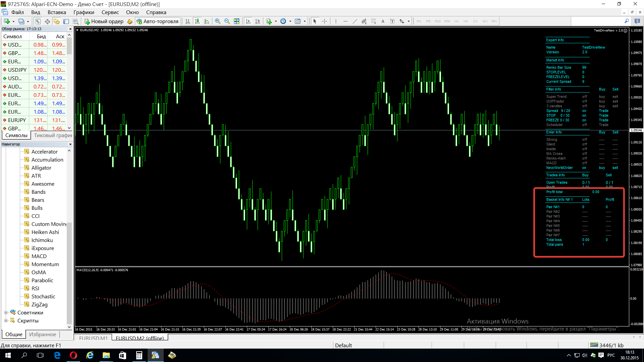Toggle the Auto-trading button
Viewport: 644px width, 362px height.
click(157, 21)
